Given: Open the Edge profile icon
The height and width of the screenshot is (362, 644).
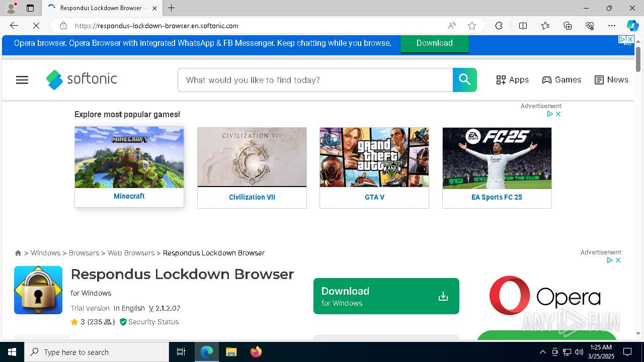Looking at the screenshot, I should [11, 8].
